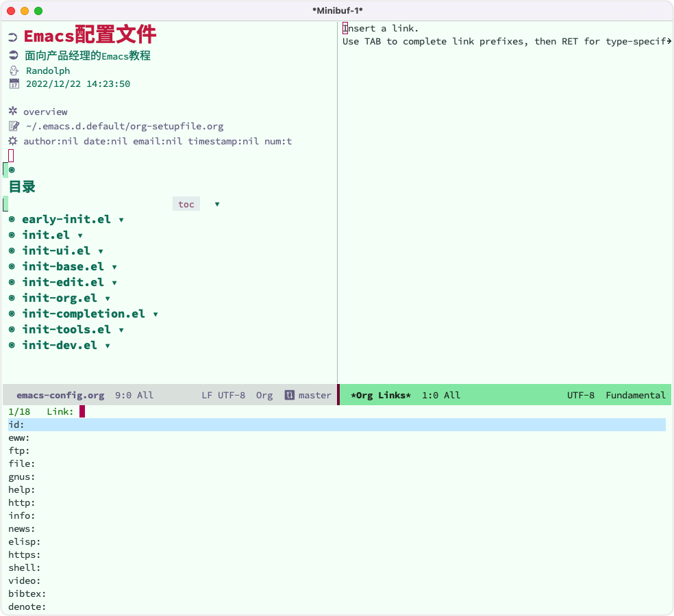Image resolution: width=674 pixels, height=616 pixels.
Task: Click UTF-8 in the Org Links mode line
Action: pyautogui.click(x=580, y=395)
